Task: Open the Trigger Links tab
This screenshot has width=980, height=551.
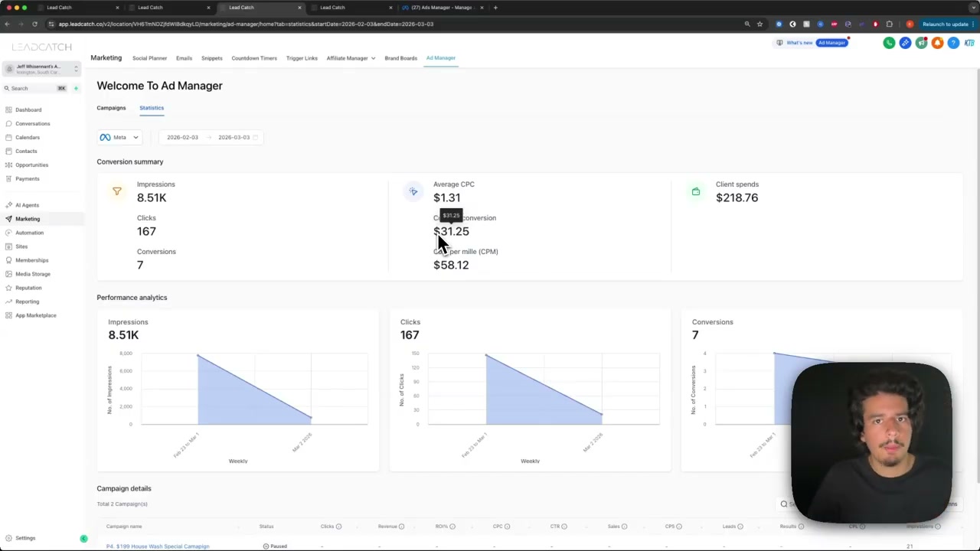Action: point(302,58)
